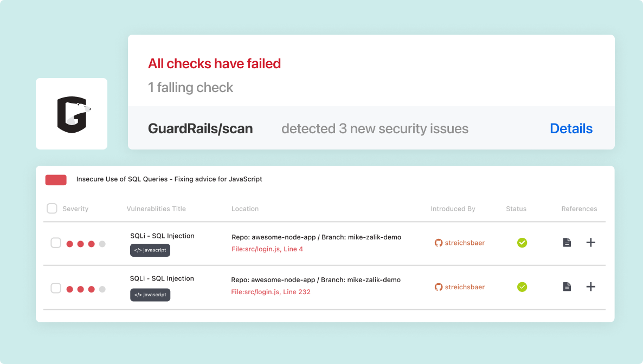Click the GuardRails bear logo
Image resolution: width=643 pixels, height=364 pixels.
(x=73, y=114)
